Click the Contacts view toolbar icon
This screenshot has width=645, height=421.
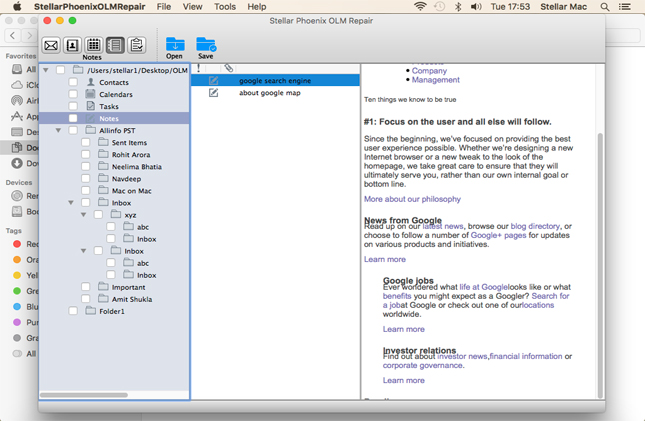coord(72,45)
